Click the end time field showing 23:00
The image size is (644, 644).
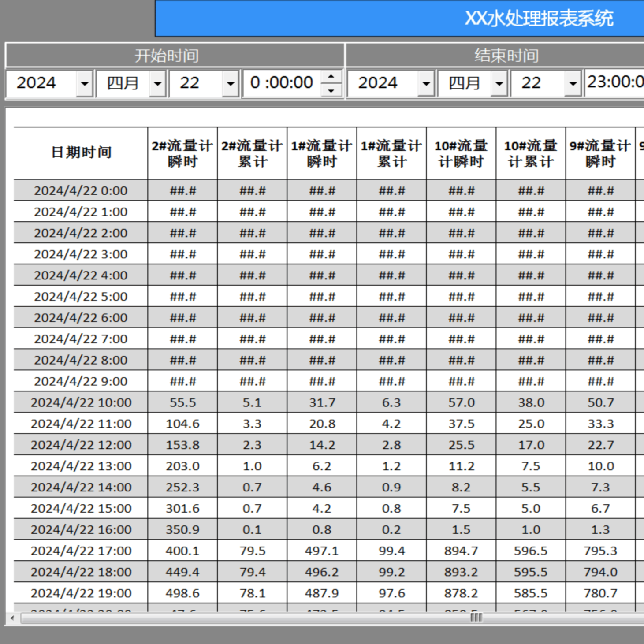point(617,83)
